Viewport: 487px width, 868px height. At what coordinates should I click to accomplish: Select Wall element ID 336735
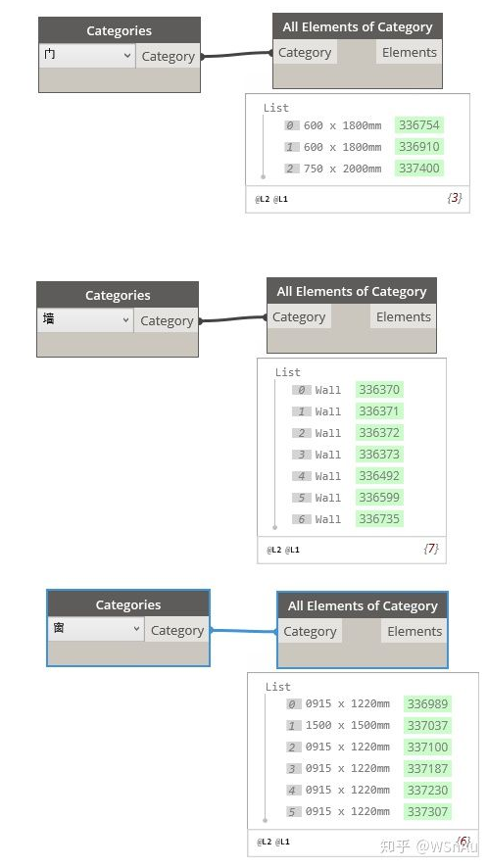(x=379, y=519)
